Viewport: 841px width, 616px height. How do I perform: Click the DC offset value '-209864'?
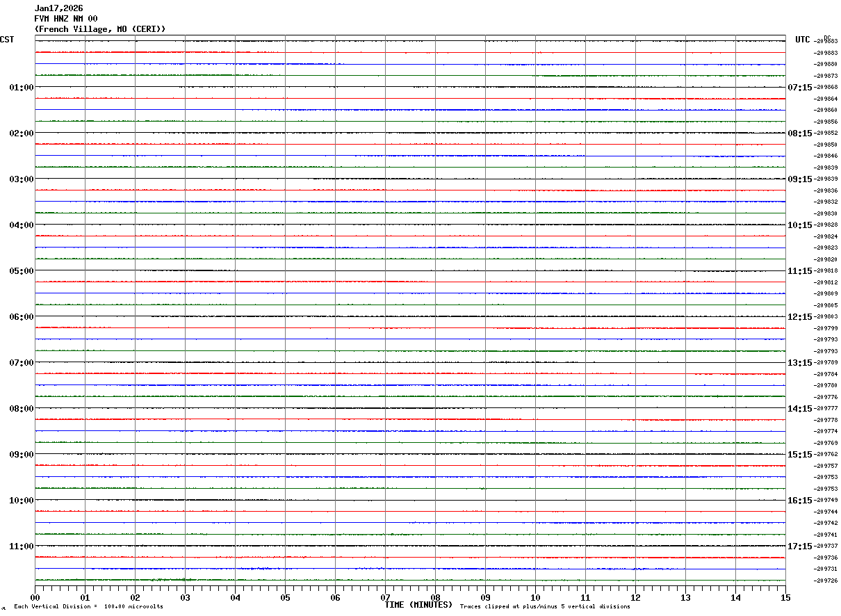(x=826, y=99)
